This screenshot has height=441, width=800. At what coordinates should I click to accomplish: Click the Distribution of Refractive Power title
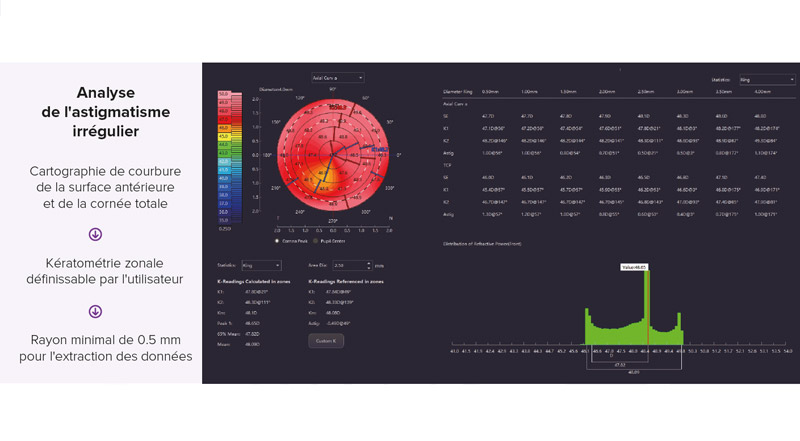click(482, 244)
